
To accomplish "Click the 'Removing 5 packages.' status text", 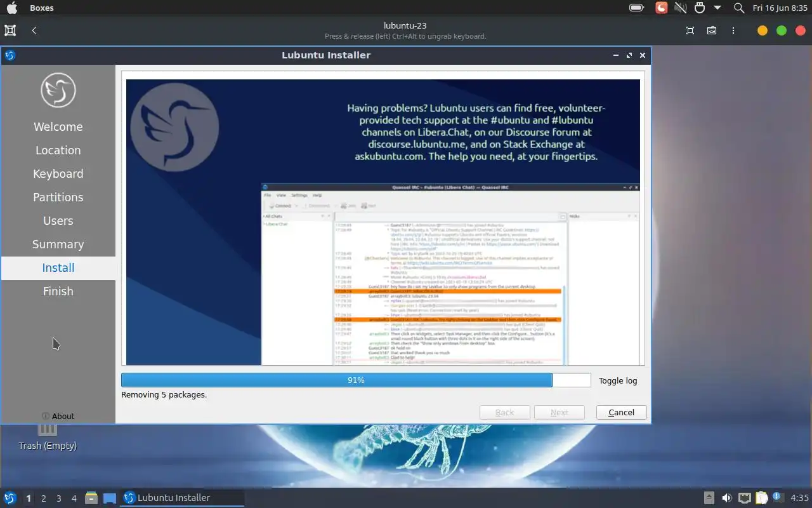I will pos(164,394).
